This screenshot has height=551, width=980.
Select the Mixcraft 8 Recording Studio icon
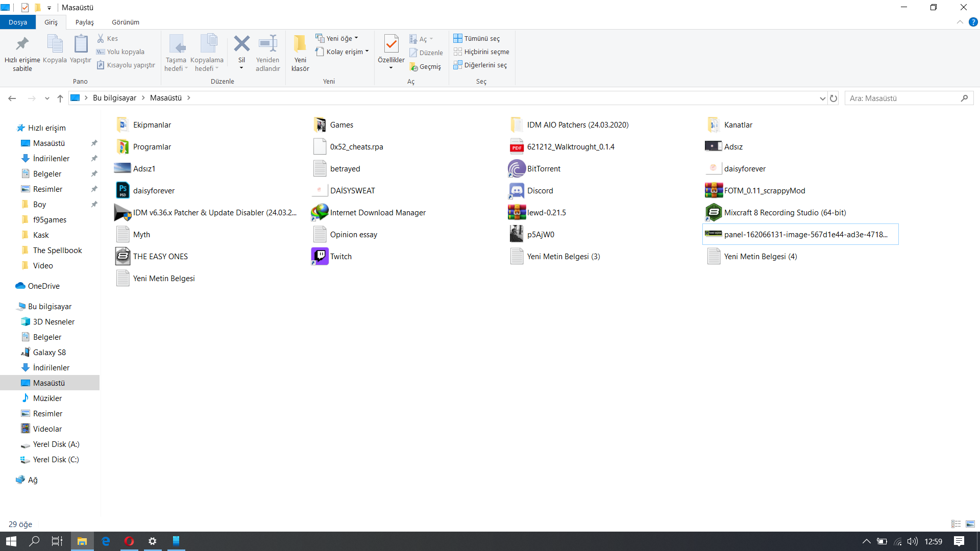[714, 212]
